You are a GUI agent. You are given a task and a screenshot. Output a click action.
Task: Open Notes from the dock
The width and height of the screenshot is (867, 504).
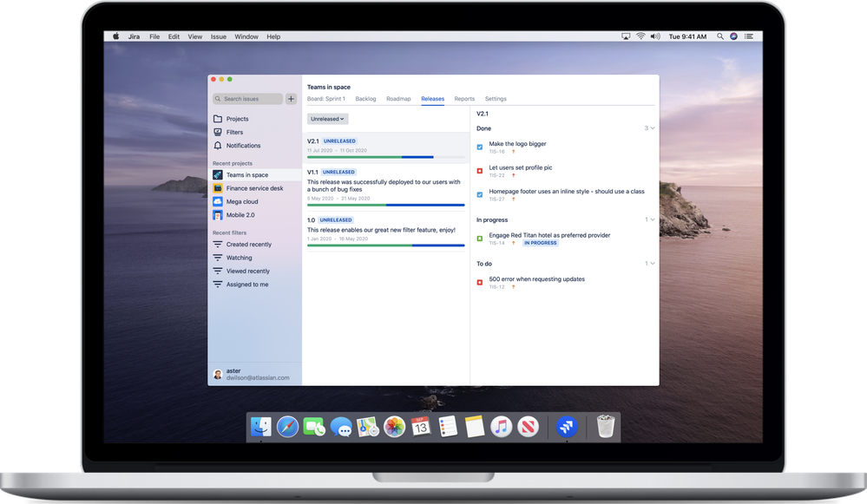[475, 427]
